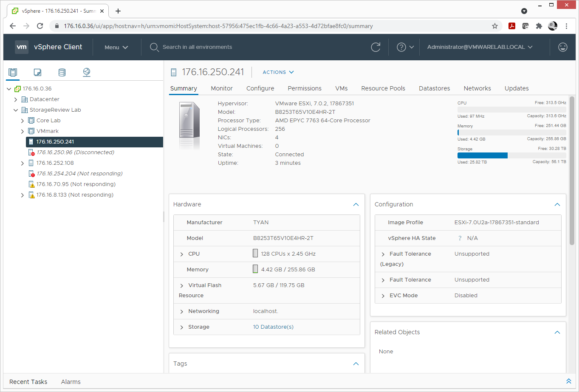Screen dimensions: 579x392
Task: Expand host 176.16.8.133 node
Action: (23, 195)
